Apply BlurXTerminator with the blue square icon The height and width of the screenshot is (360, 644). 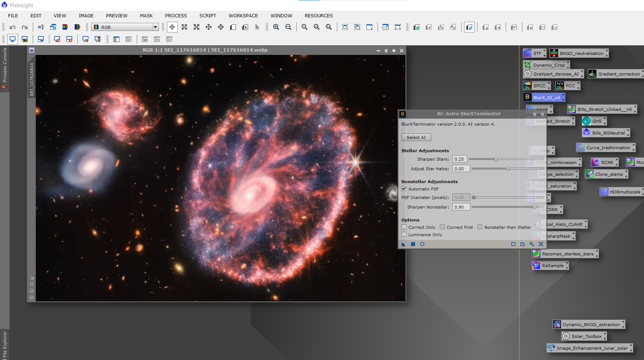[413, 244]
